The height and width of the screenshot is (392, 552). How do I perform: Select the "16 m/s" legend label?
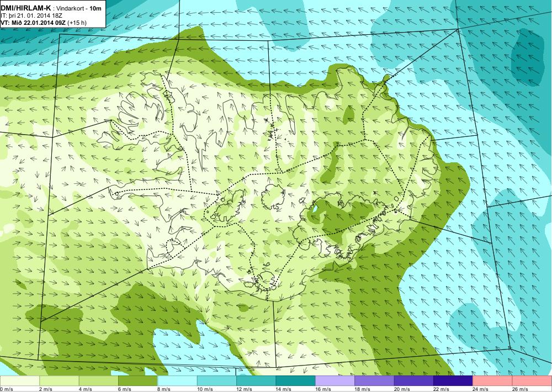coord(323,389)
